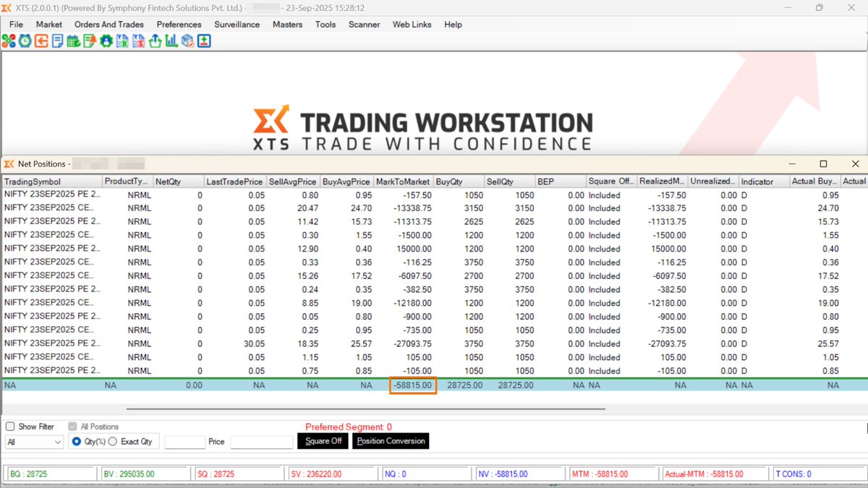This screenshot has width=868, height=488.
Task: Open the buy order book 'B' icon
Action: [120, 41]
